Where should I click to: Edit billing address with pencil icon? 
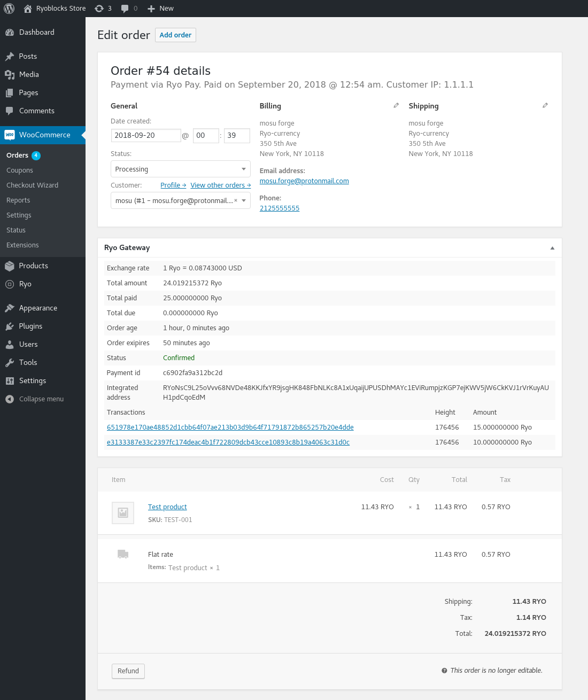point(396,105)
